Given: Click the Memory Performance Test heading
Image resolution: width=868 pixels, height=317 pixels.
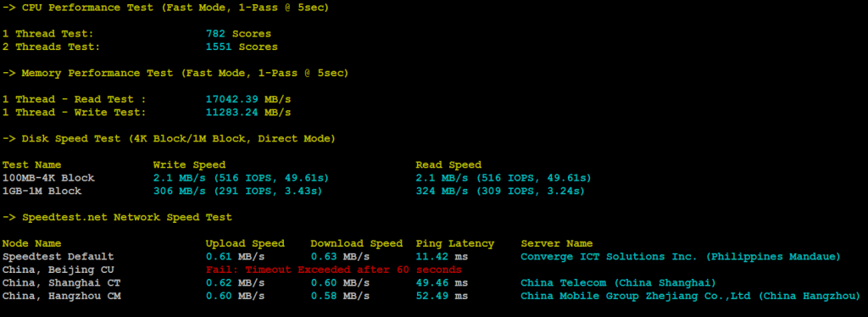Looking at the screenshot, I should pos(175,73).
